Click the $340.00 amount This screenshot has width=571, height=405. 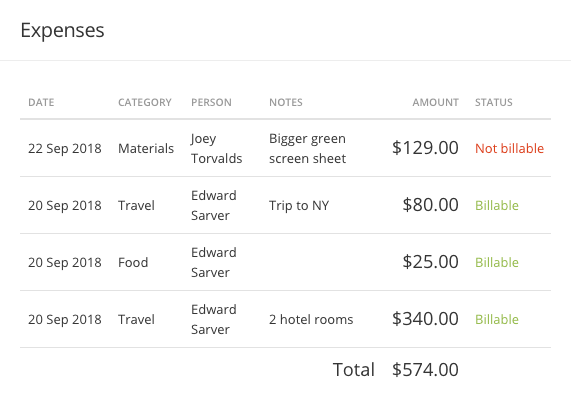pos(425,319)
